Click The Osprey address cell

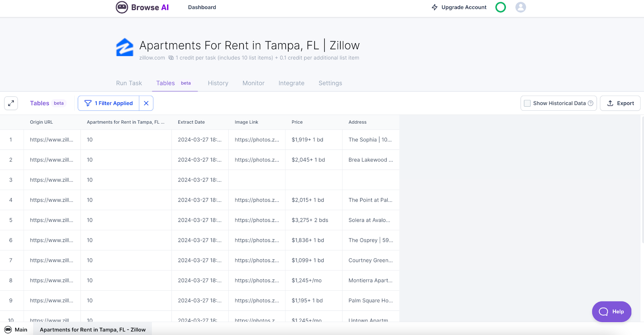[371, 240]
